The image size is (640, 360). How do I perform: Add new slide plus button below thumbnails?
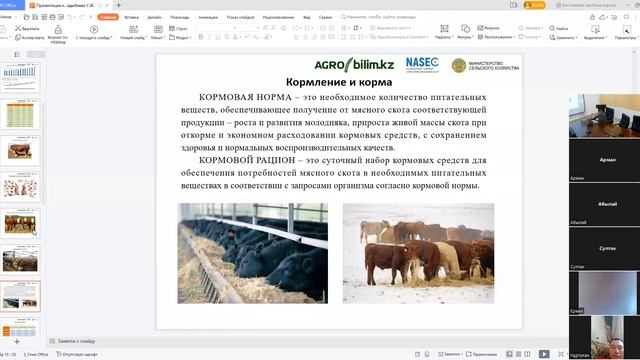coord(17,341)
